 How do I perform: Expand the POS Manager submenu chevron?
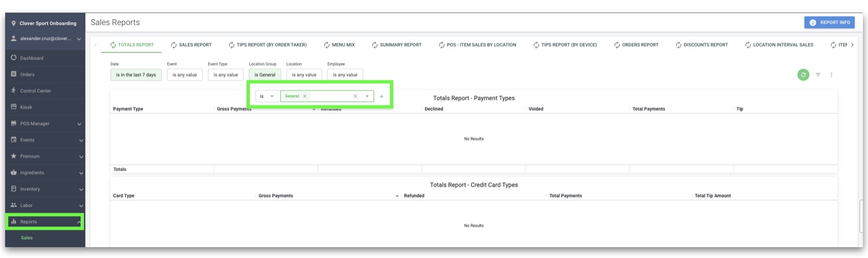(81, 124)
